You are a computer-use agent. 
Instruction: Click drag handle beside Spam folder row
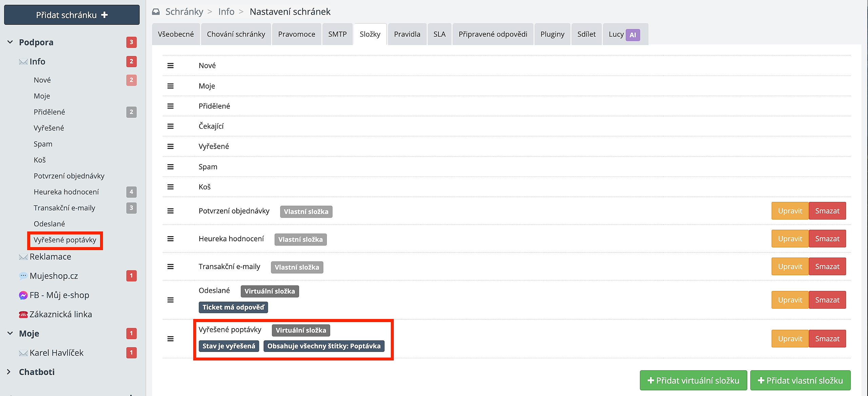[171, 167]
